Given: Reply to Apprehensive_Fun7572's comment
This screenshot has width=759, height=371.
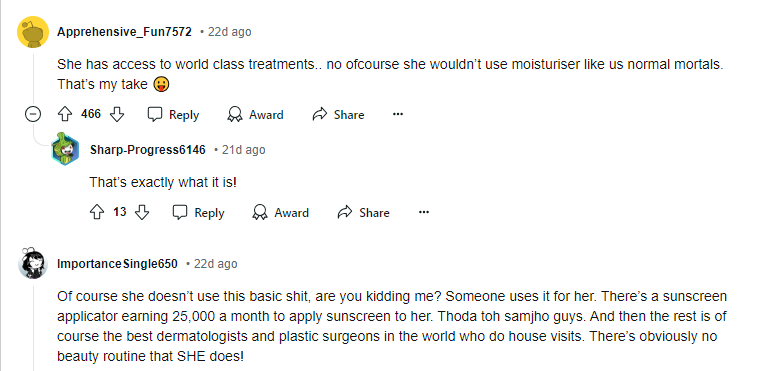Looking at the screenshot, I should pyautogui.click(x=174, y=114).
